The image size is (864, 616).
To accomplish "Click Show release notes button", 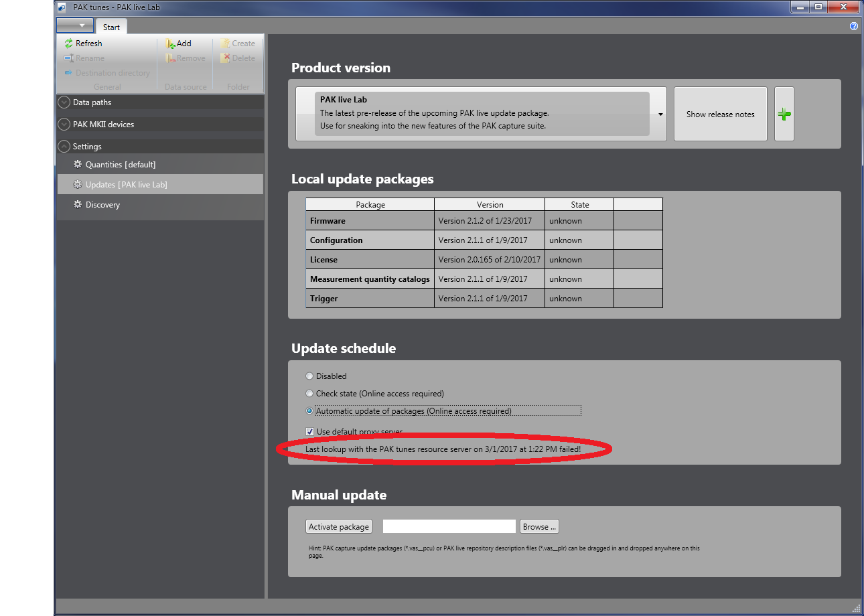I will click(720, 114).
